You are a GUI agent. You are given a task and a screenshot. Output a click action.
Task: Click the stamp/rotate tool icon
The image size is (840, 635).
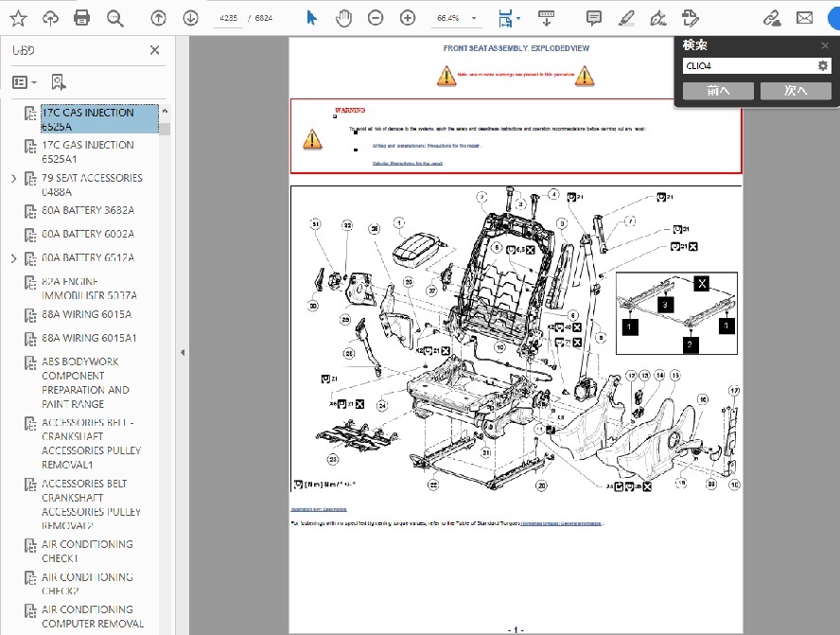click(690, 18)
